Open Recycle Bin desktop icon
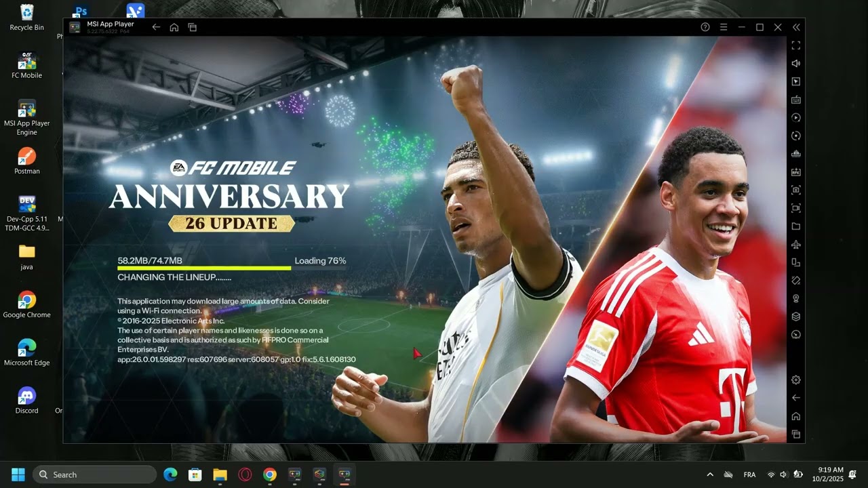868x488 pixels. pyautogui.click(x=27, y=18)
